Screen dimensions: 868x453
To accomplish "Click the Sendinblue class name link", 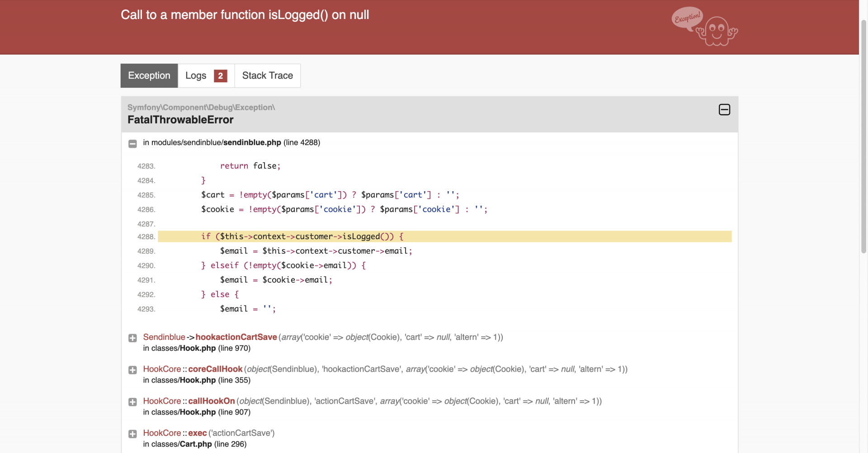I will [x=164, y=337].
